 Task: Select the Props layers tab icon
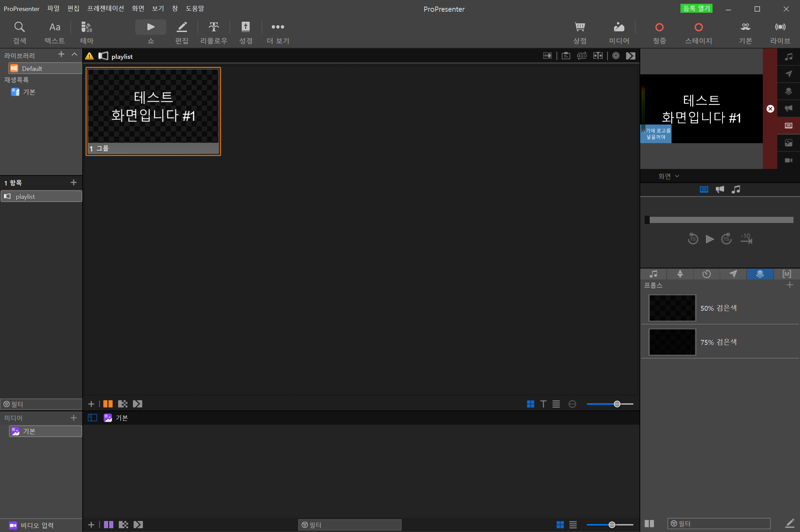[x=760, y=274]
